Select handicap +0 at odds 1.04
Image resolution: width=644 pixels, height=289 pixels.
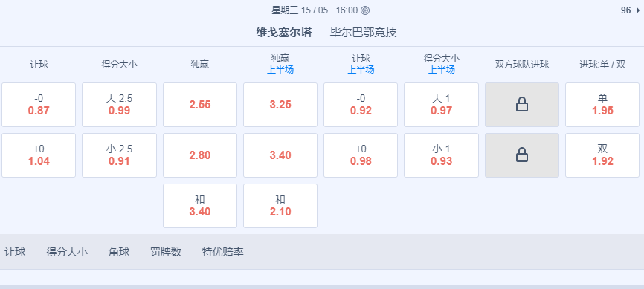(39, 155)
